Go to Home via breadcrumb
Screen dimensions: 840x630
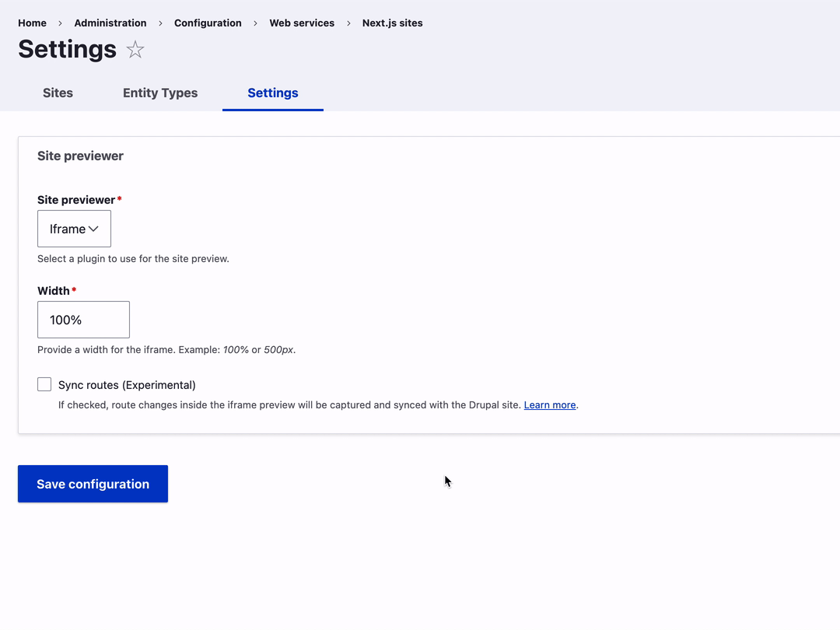pyautogui.click(x=32, y=23)
